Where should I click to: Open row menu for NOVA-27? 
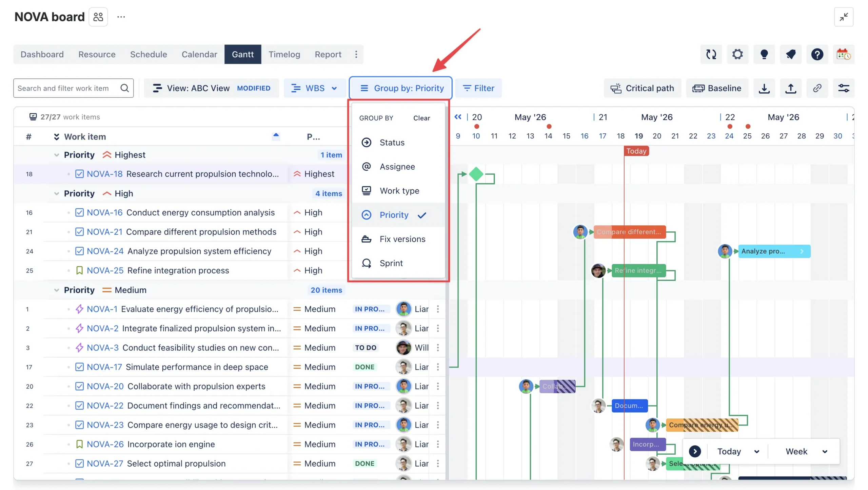coord(438,463)
